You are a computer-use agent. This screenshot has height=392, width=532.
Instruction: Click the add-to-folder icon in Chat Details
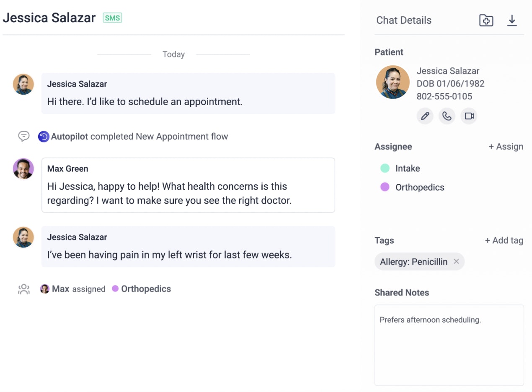point(486,20)
